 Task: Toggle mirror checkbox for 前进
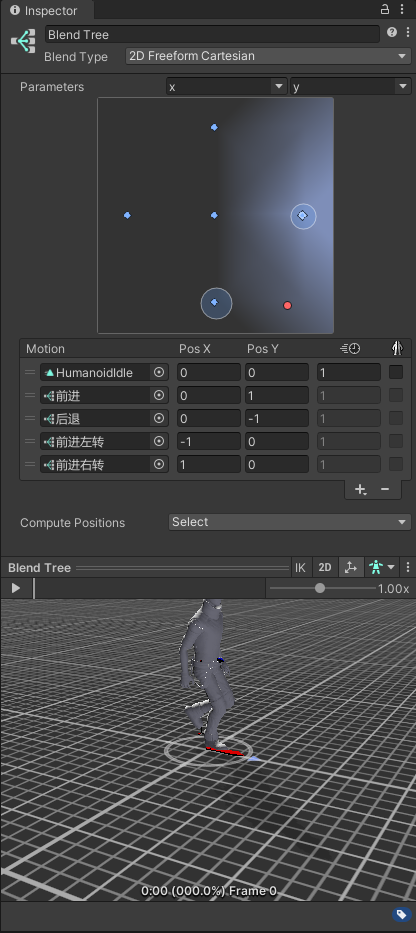pyautogui.click(x=396, y=395)
